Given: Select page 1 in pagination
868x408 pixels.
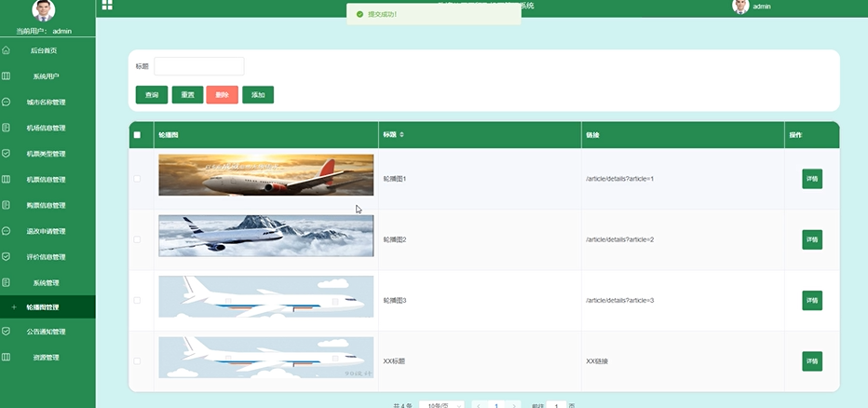Looking at the screenshot, I should pyautogui.click(x=496, y=405).
